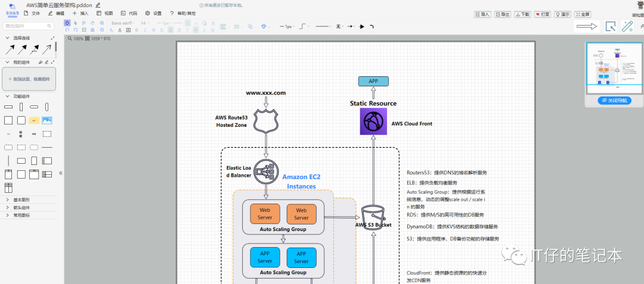Screen dimensions: 644x284
Task: Expand the 基本图形 category
Action: click(21, 200)
